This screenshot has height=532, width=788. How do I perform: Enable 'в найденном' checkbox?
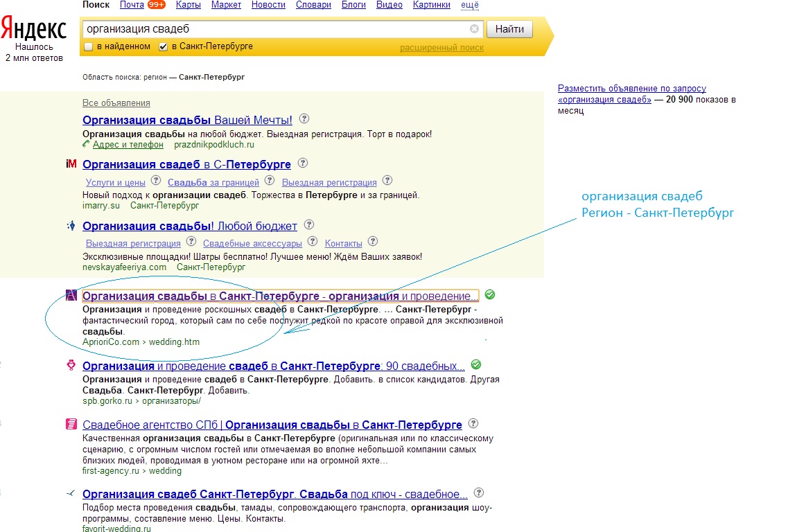click(89, 46)
